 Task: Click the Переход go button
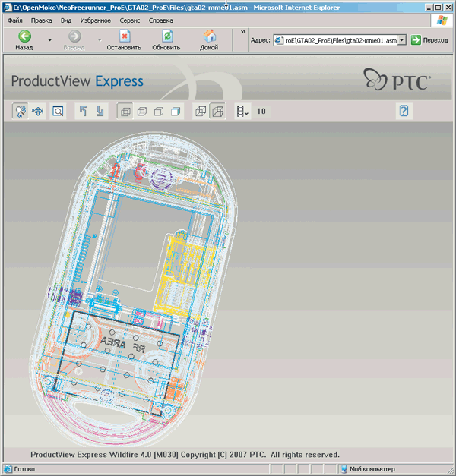429,40
